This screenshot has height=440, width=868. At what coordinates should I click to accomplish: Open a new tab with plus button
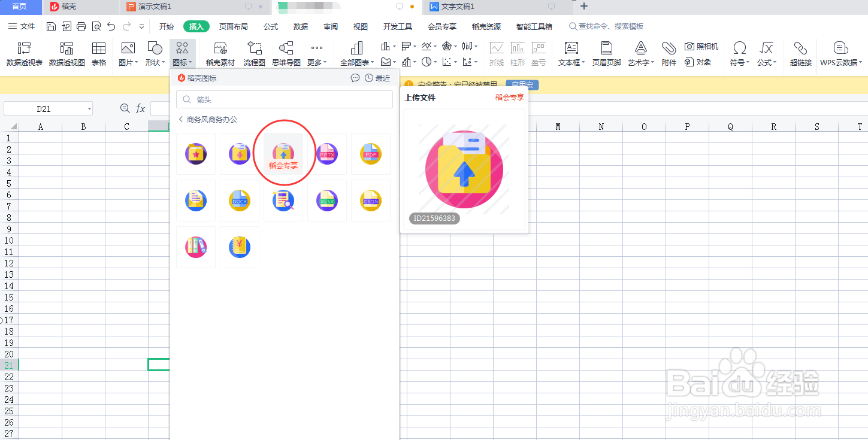[x=585, y=7]
